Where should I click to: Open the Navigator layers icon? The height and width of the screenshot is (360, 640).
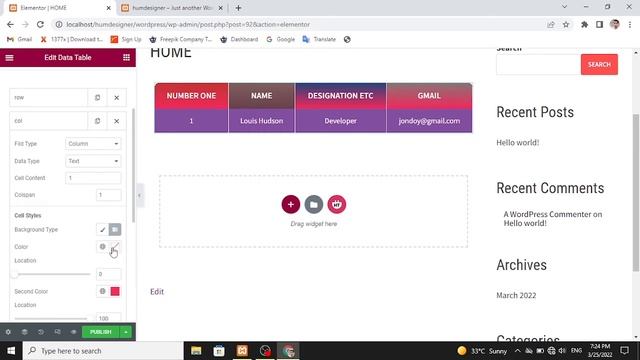(x=24, y=332)
